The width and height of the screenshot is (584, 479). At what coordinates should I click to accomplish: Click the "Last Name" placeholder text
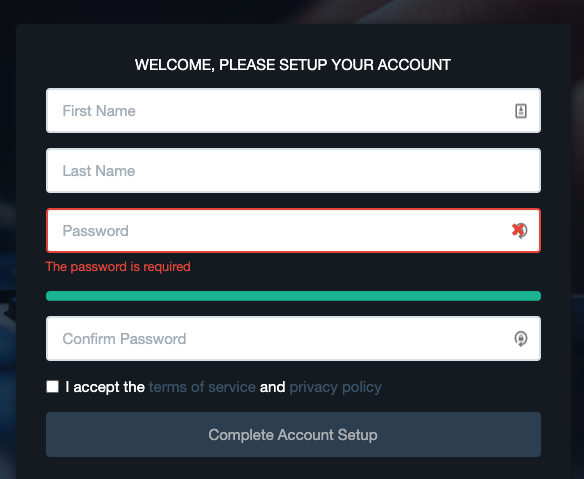[99, 171]
